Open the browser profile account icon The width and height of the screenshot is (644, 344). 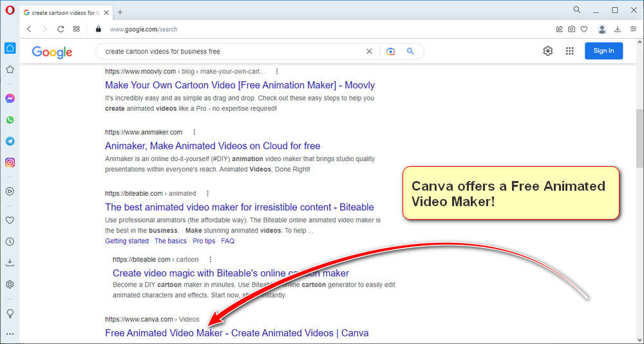point(602,29)
